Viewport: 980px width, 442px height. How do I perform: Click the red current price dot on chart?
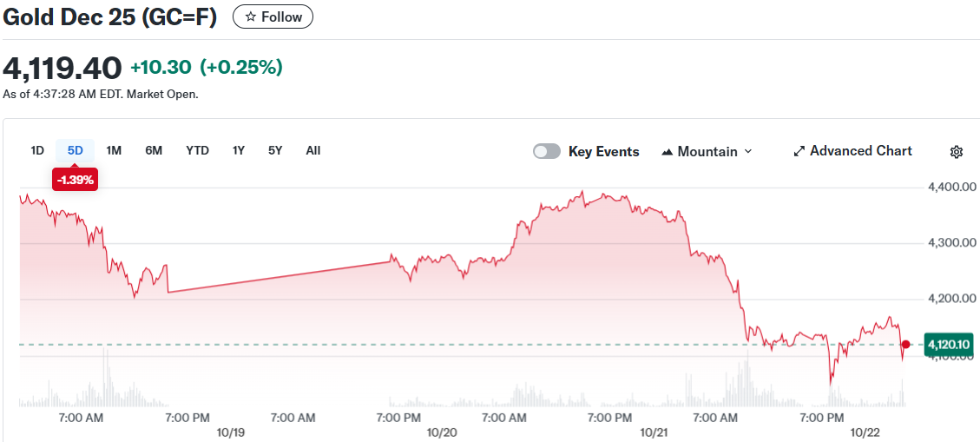tap(906, 345)
